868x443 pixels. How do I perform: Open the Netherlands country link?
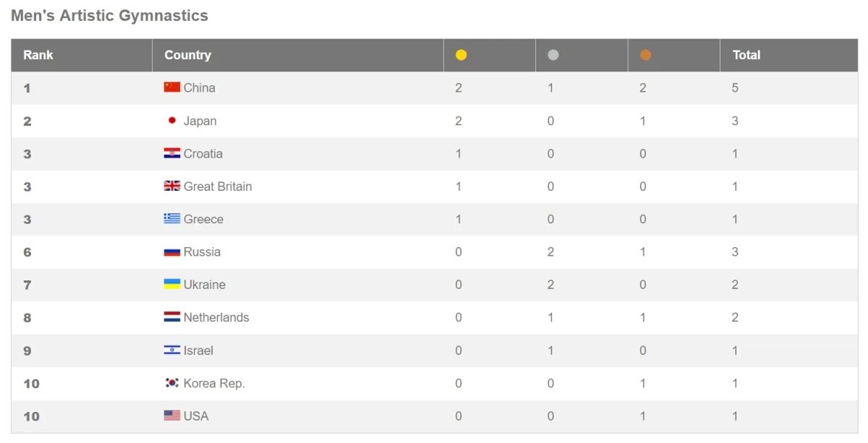pos(216,318)
